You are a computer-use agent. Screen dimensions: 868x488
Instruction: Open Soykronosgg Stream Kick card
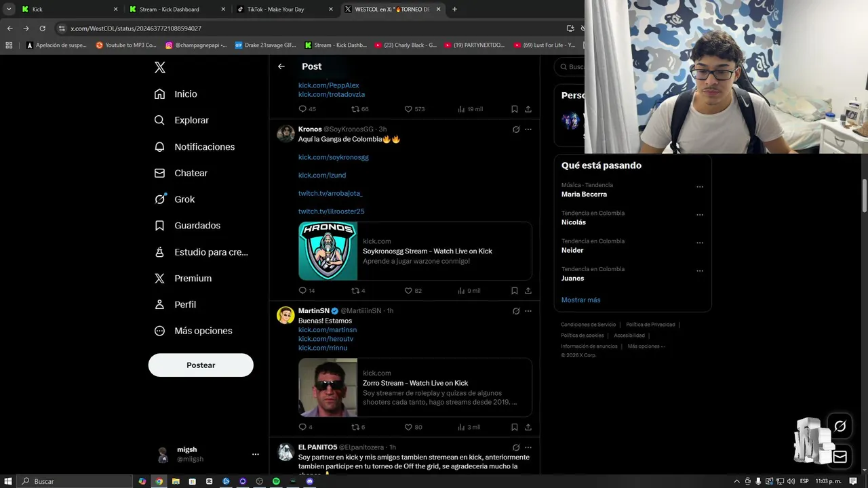415,251
